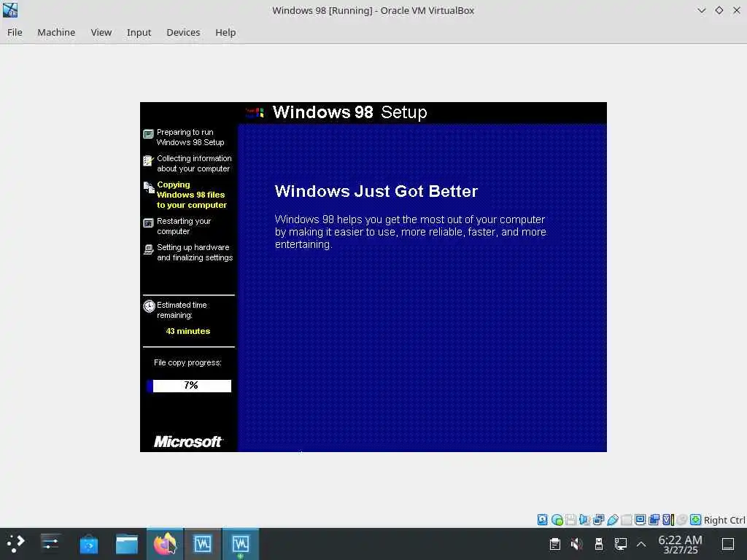
Task: Toggle the mouse integration indicator
Action: (x=682, y=519)
